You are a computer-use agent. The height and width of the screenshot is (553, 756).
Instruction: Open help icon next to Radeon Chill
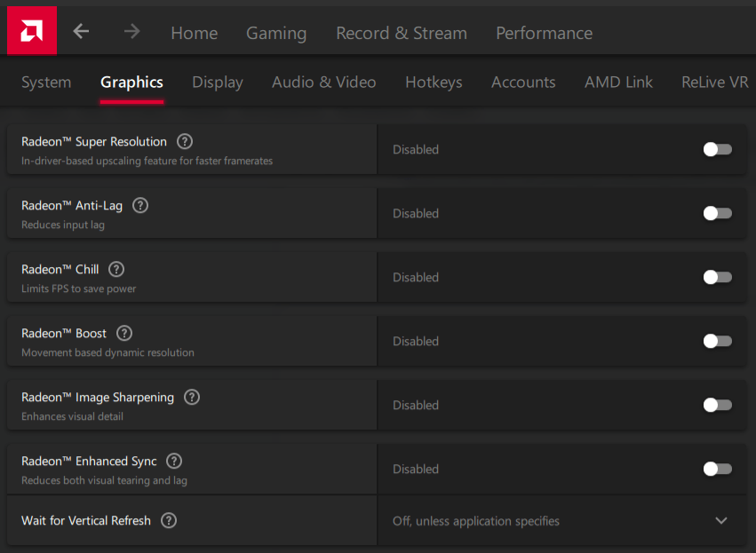pyautogui.click(x=116, y=269)
